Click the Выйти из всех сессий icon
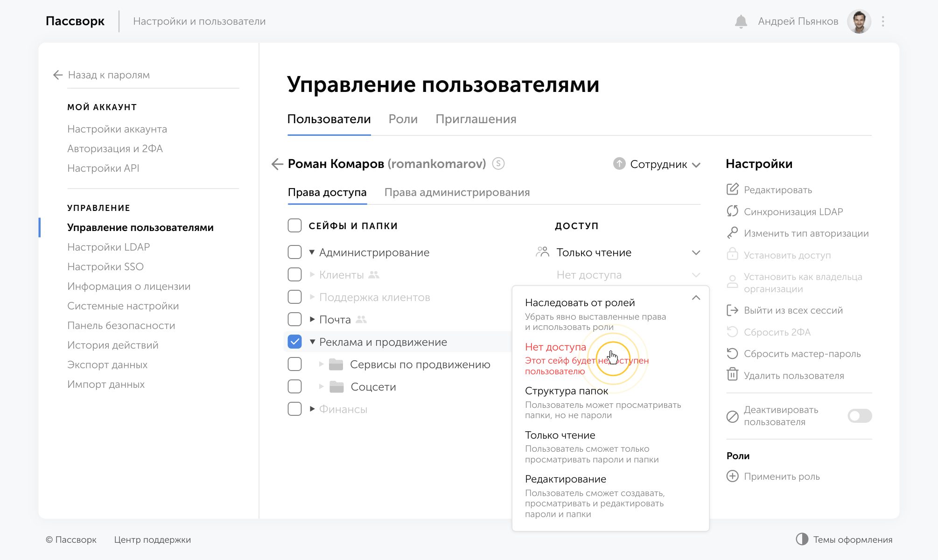Viewport: 938px width, 560px height. click(x=732, y=310)
